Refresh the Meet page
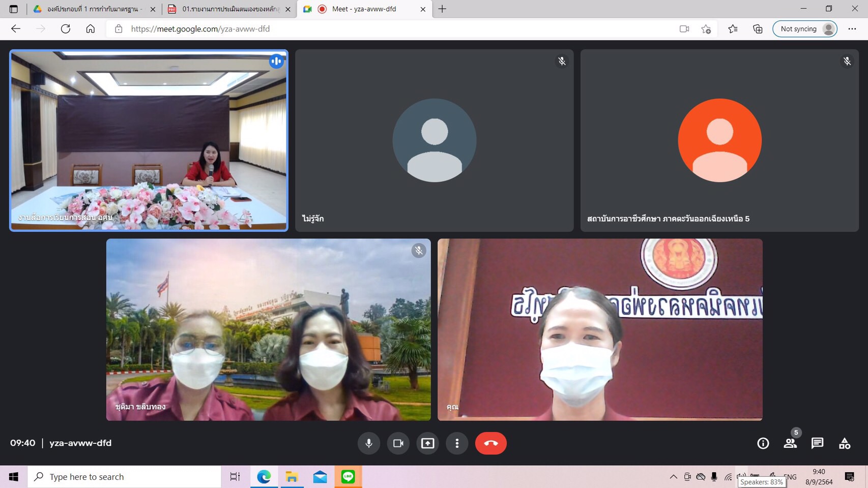This screenshot has width=868, height=488. point(66,29)
